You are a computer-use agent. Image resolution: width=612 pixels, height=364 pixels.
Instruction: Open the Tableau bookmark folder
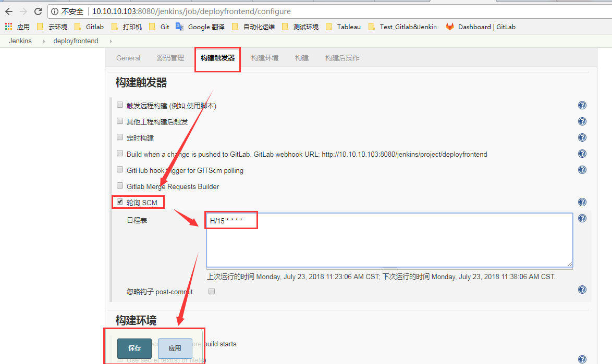343,27
